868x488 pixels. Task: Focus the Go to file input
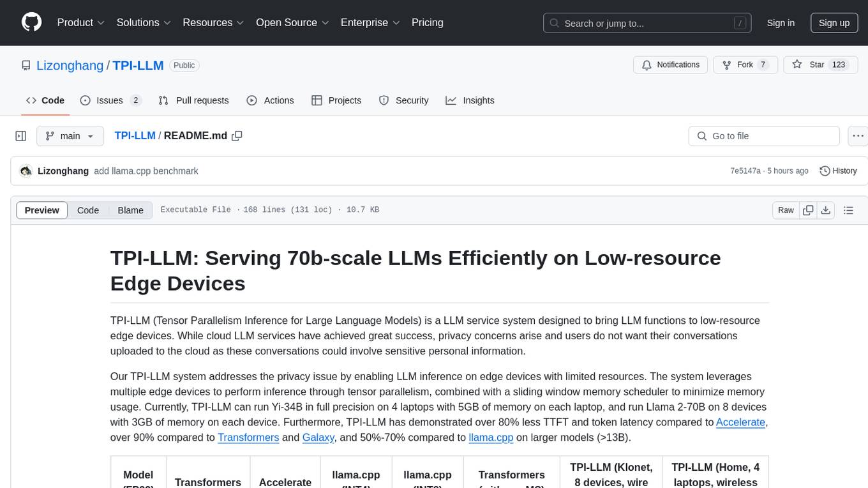tap(764, 136)
